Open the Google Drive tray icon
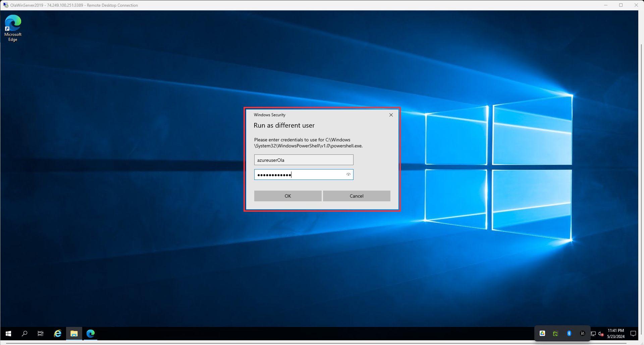Screen dimensions: 644x345 click(x=542, y=333)
